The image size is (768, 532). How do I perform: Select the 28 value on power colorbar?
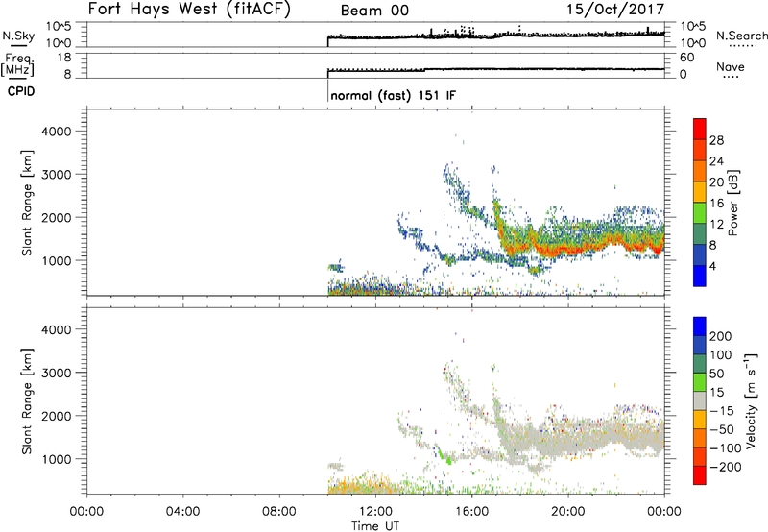point(716,140)
